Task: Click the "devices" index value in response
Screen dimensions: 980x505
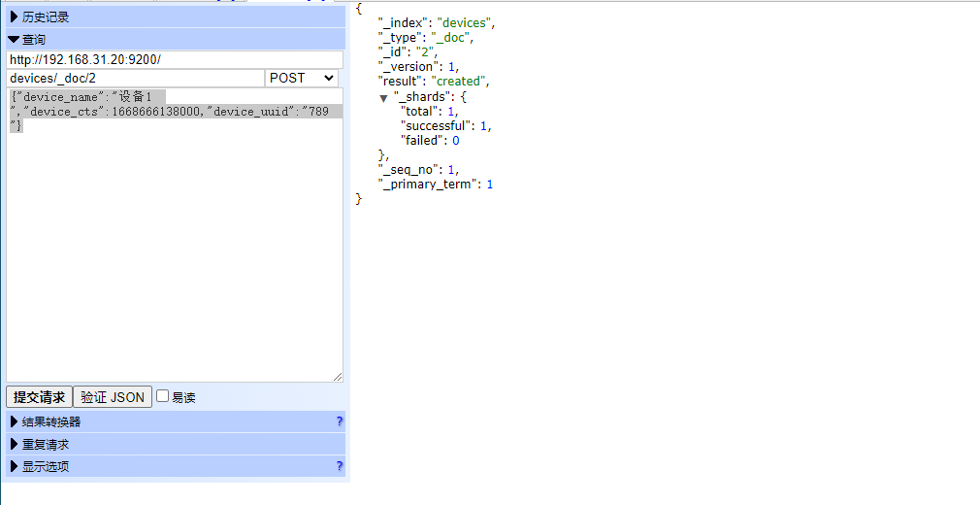Action: pyautogui.click(x=466, y=22)
